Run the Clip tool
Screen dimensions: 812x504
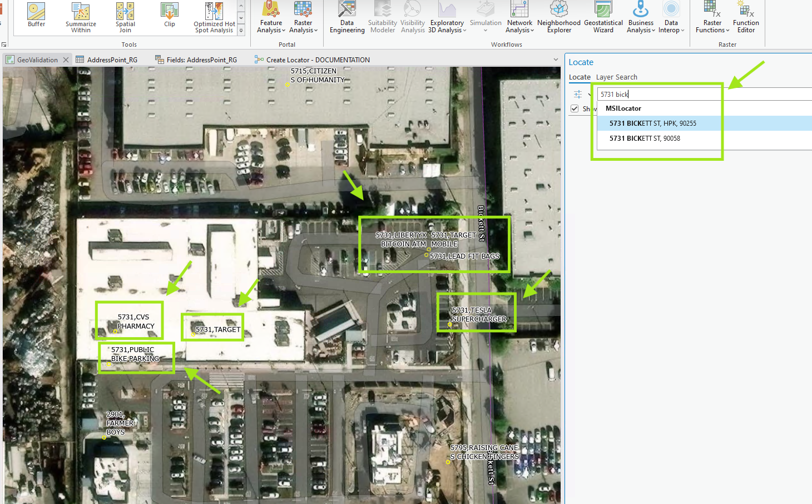click(x=170, y=15)
